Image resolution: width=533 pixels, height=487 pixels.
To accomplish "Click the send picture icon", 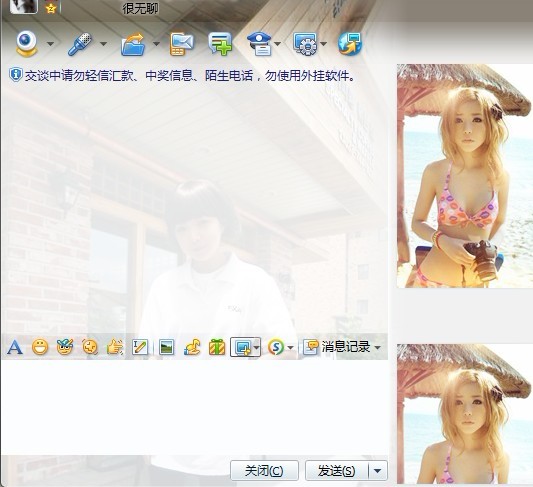I will [x=166, y=347].
